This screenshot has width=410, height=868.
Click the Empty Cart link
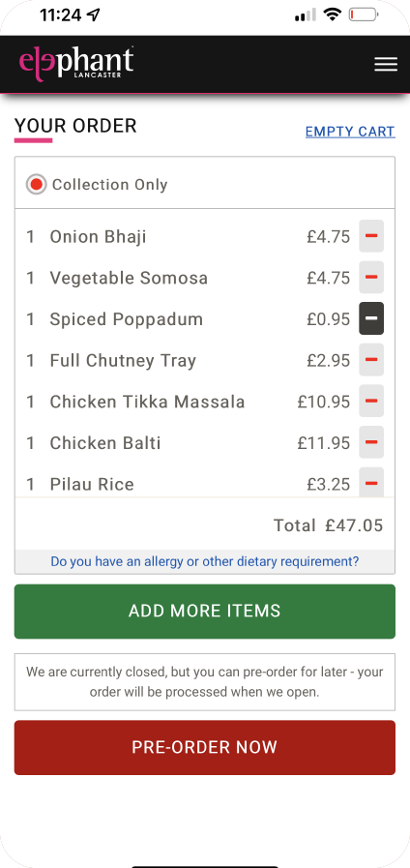click(350, 132)
